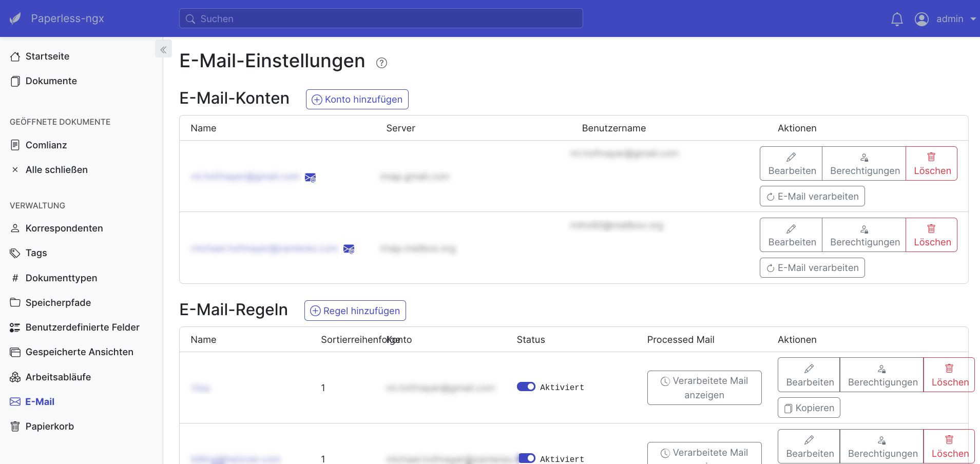Select the Tags icon in the sidebar
This screenshot has width=980, height=464.
[14, 253]
